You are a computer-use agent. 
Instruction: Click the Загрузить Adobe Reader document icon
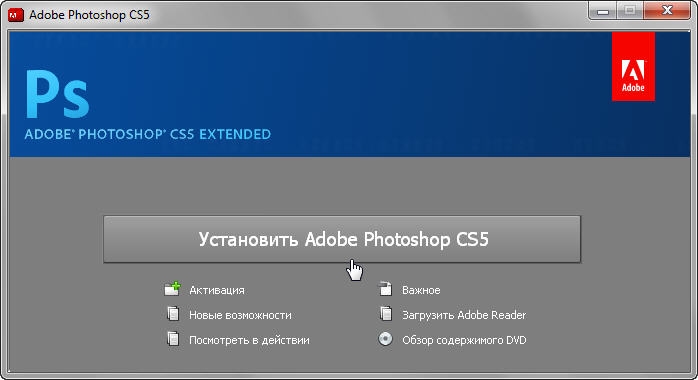(386, 314)
